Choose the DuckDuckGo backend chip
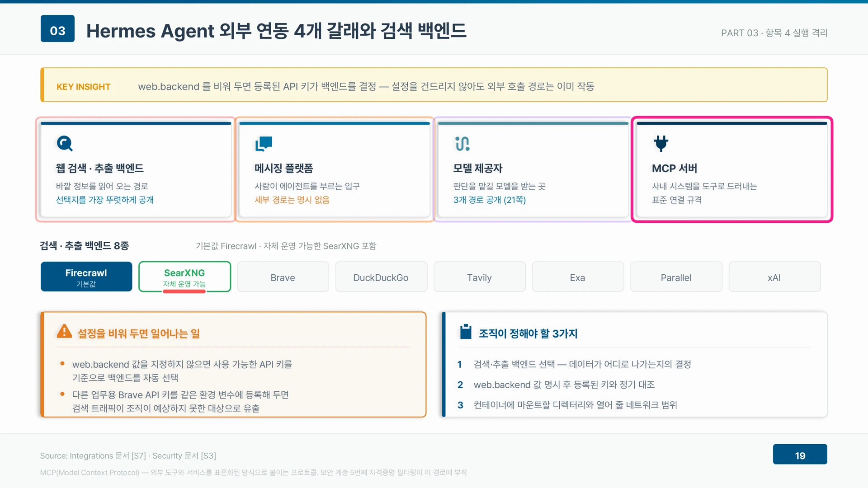 pyautogui.click(x=381, y=277)
